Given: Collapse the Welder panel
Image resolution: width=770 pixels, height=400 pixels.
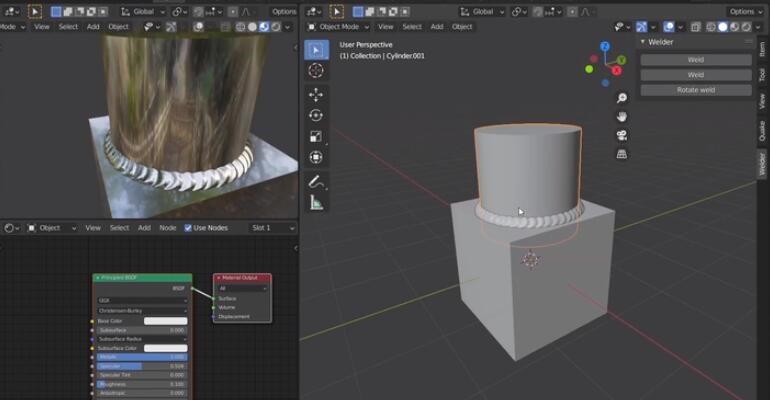Looking at the screenshot, I should click(642, 42).
